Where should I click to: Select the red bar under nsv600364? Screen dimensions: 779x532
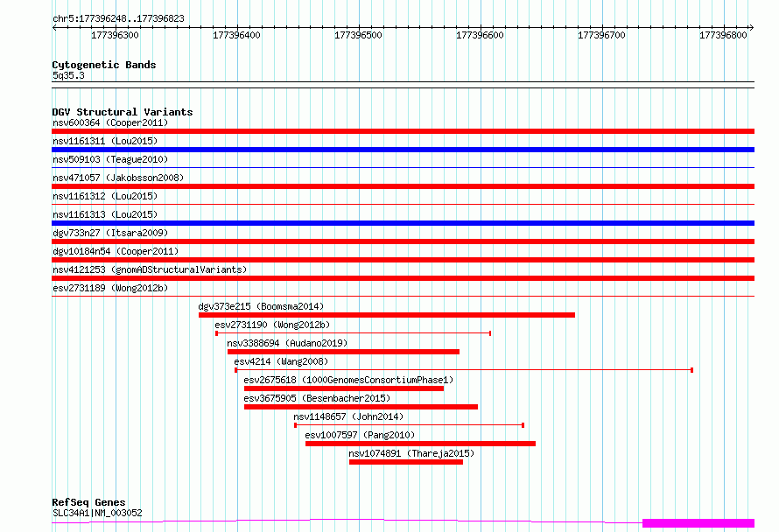(403, 131)
